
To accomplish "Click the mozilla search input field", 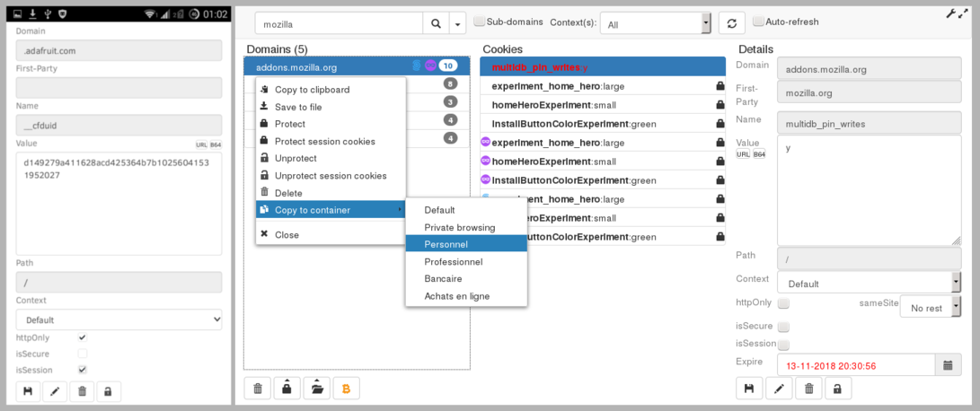I will pos(340,23).
